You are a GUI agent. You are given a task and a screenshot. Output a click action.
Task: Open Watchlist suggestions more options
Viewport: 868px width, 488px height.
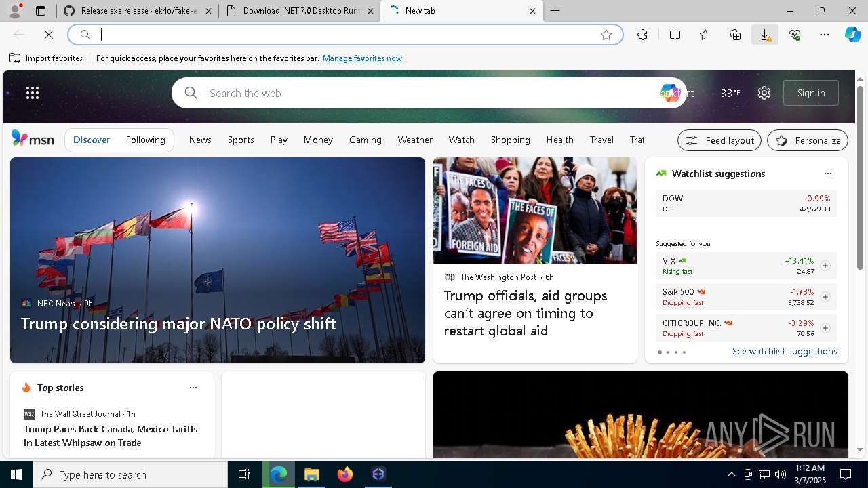(x=828, y=174)
